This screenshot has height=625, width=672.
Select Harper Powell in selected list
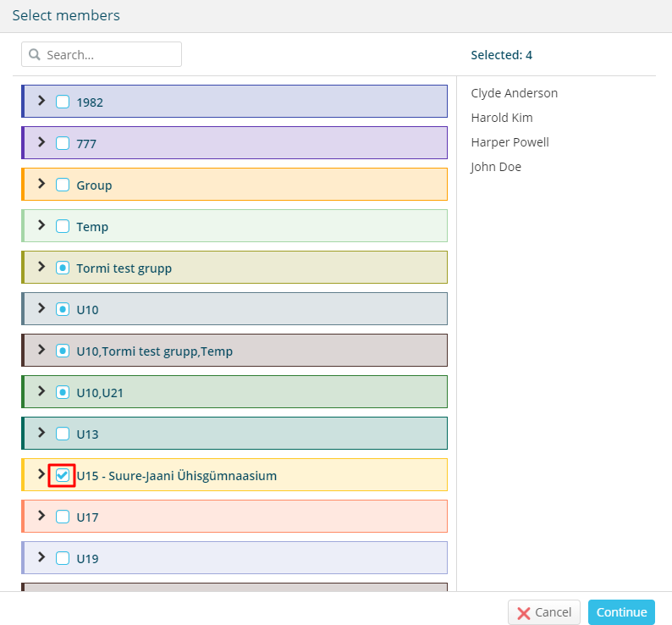(510, 142)
